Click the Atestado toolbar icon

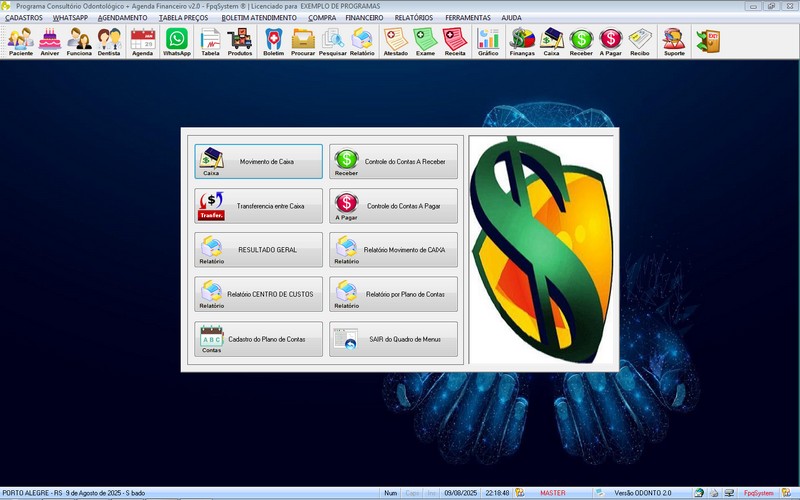pos(395,41)
